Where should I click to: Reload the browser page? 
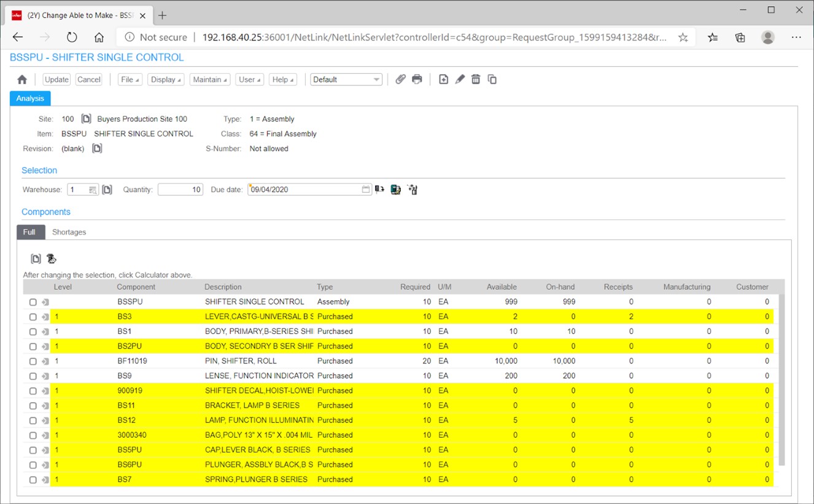72,37
